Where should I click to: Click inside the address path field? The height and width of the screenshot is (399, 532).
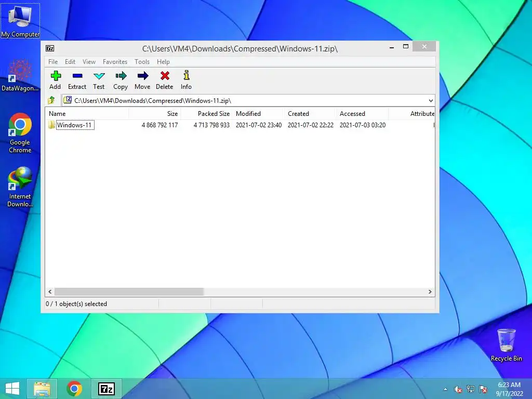point(248,100)
